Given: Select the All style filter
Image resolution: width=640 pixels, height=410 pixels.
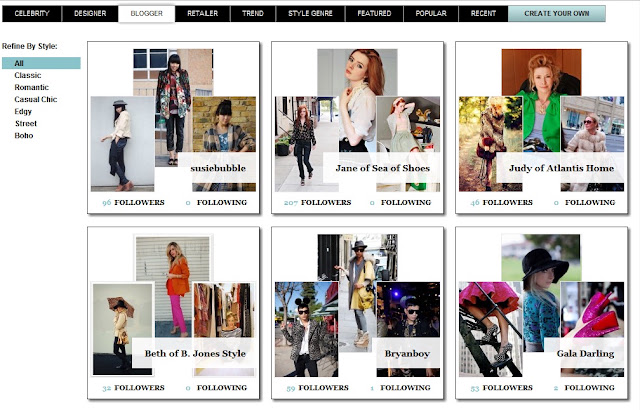Looking at the screenshot, I should tap(41, 63).
